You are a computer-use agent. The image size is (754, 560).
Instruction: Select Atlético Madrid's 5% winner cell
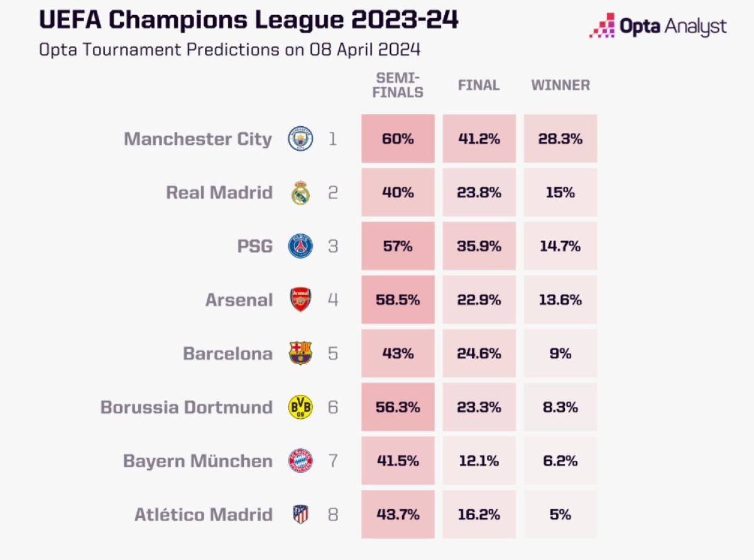point(560,515)
